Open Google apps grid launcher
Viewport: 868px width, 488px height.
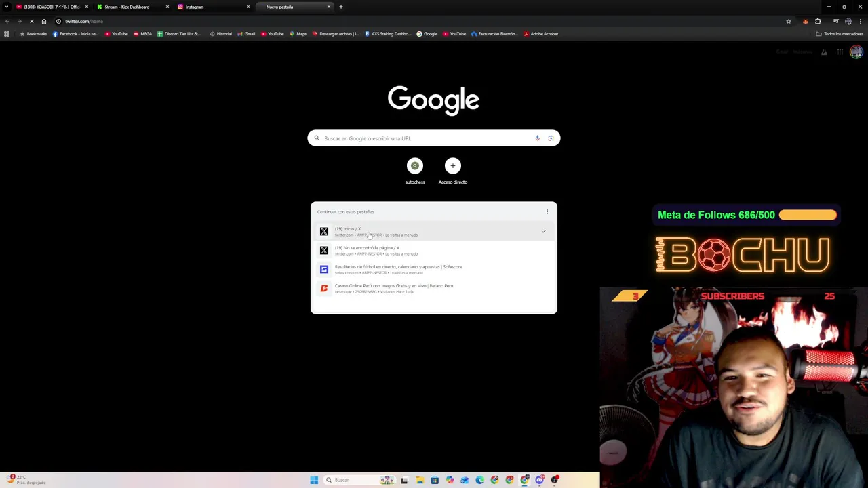840,52
